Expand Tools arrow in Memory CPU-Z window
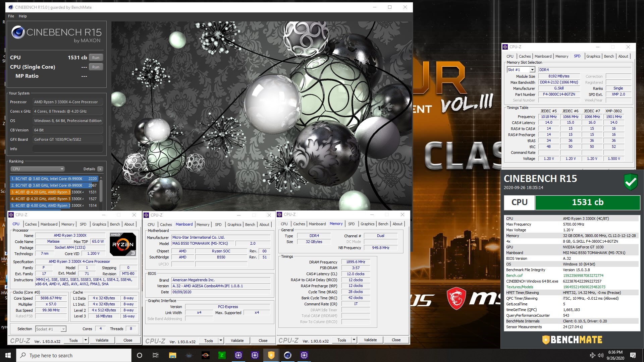The height and width of the screenshot is (362, 644). [x=354, y=340]
